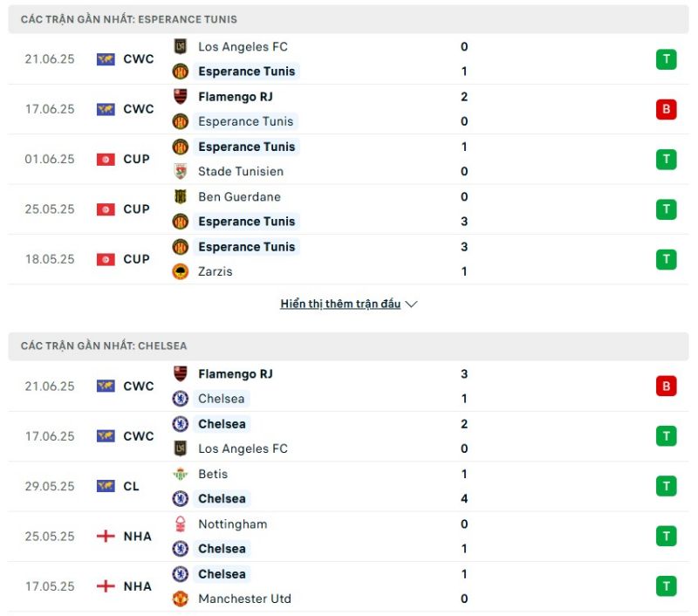Click the Stade Tunisien club logo

coord(181,171)
